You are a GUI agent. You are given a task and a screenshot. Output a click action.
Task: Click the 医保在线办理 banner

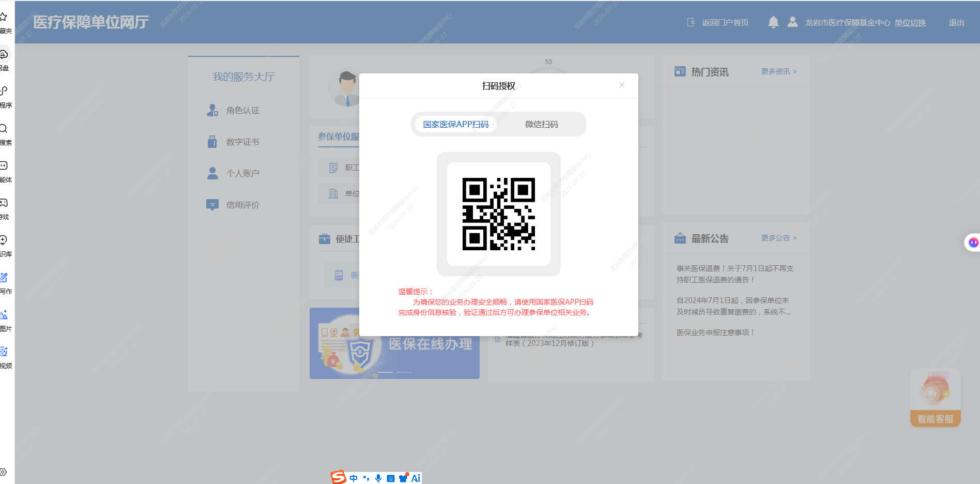pyautogui.click(x=394, y=343)
